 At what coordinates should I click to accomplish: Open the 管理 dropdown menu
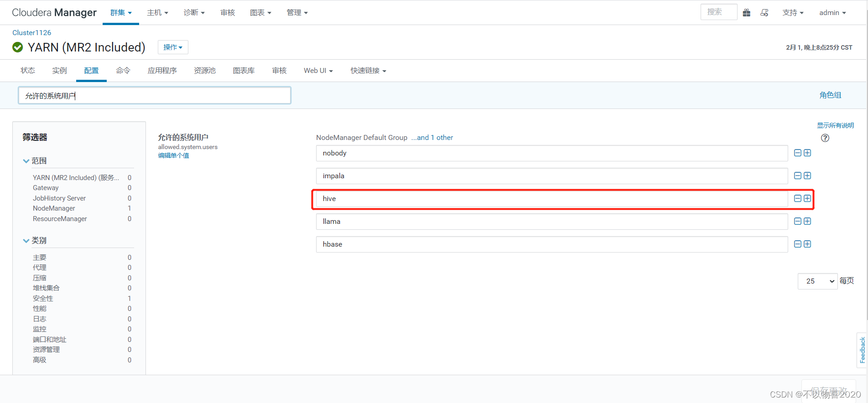click(297, 13)
